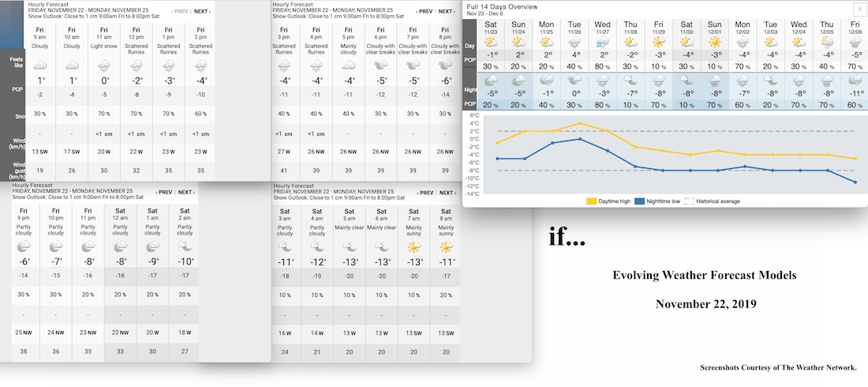
Task: Click the Fri 9 pm partly cloudy icon
Action: coord(24,246)
